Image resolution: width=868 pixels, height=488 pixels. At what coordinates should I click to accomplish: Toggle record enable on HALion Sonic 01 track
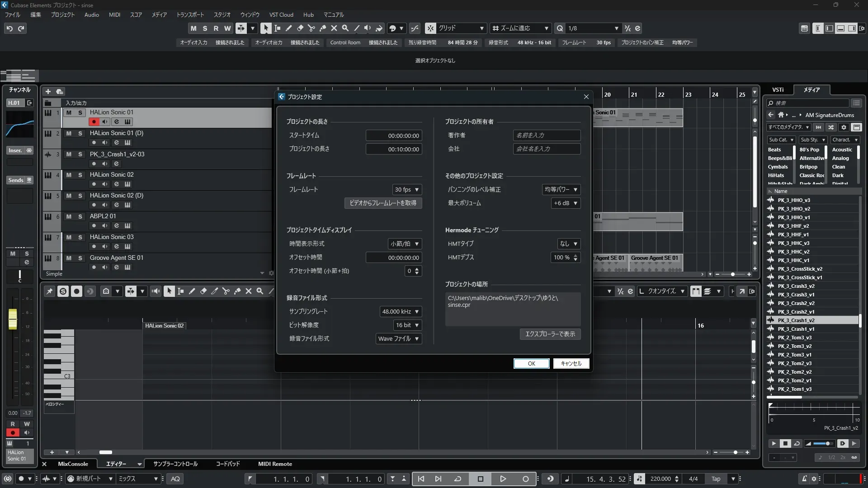pyautogui.click(x=94, y=122)
